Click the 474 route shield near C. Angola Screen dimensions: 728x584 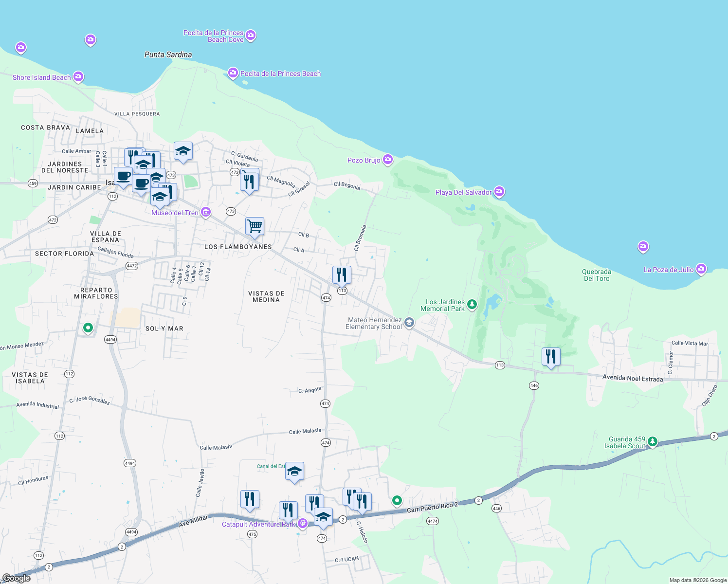(325, 403)
